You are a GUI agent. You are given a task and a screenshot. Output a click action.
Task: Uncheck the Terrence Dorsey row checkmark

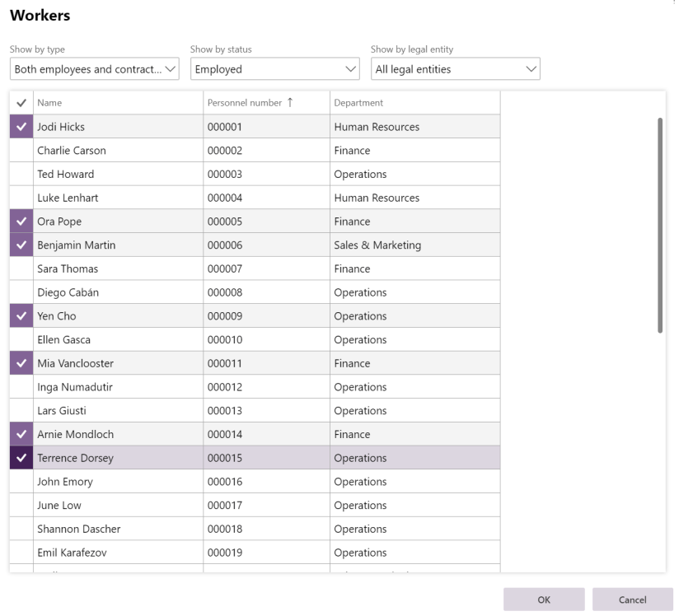21,458
